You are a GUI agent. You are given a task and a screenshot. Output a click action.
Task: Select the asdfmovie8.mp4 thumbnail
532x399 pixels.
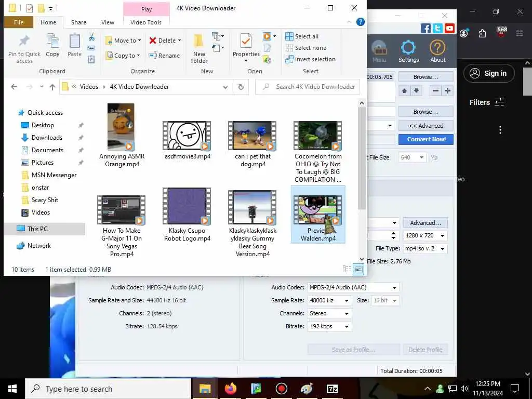coord(187,136)
